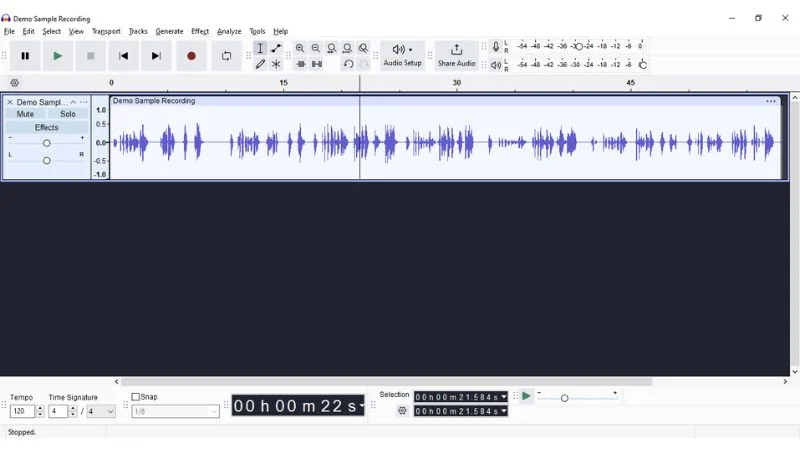Select the Multi-tool asterisk icon
800x450 pixels.
[276, 64]
